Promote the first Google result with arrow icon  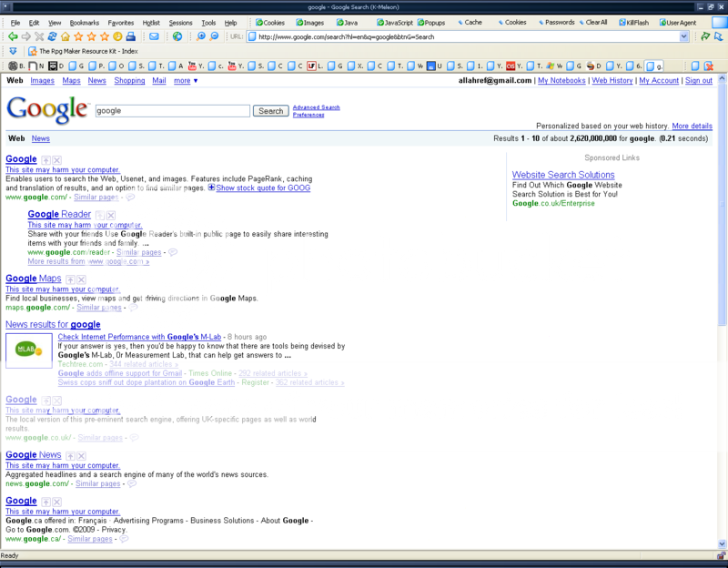click(x=45, y=160)
